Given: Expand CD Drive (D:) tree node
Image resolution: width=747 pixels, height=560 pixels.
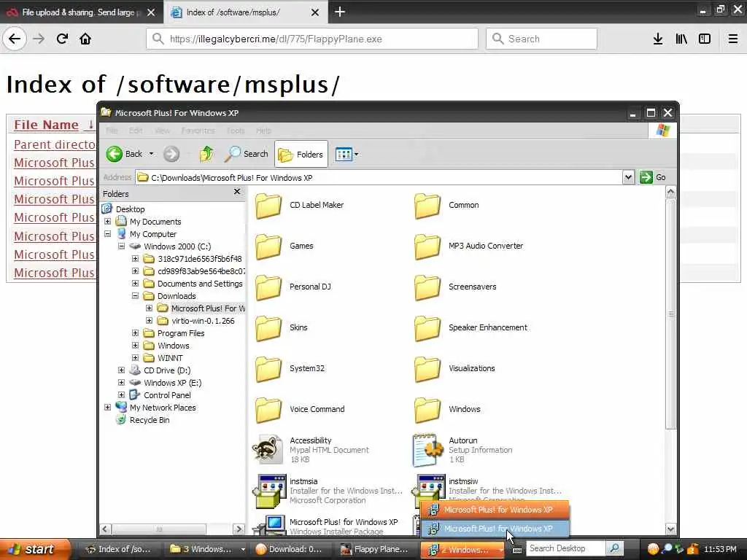Looking at the screenshot, I should point(122,370).
